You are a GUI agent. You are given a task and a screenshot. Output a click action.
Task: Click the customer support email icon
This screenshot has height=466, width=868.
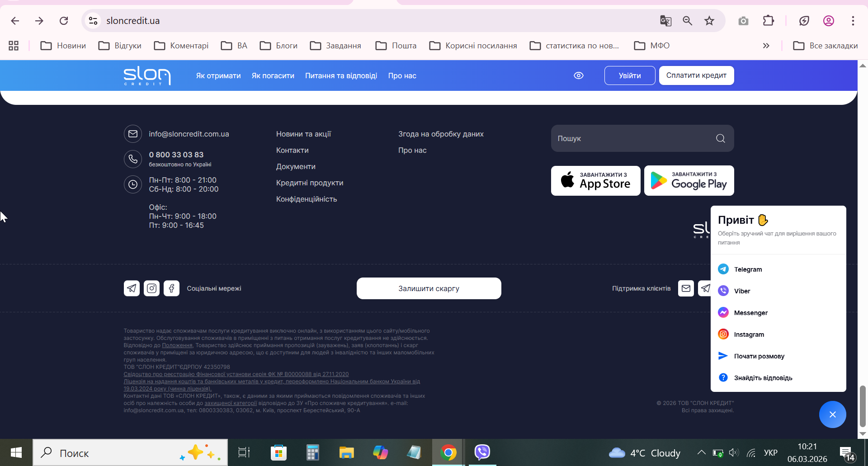tap(686, 288)
